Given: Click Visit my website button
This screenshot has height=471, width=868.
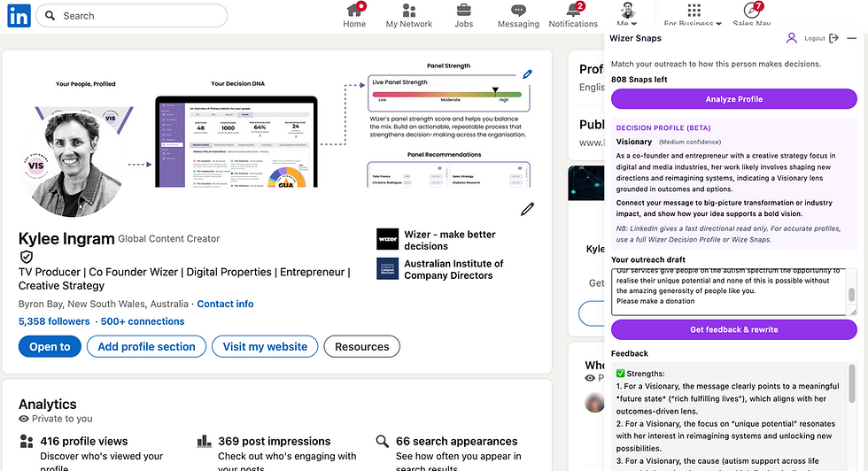Looking at the screenshot, I should [265, 346].
